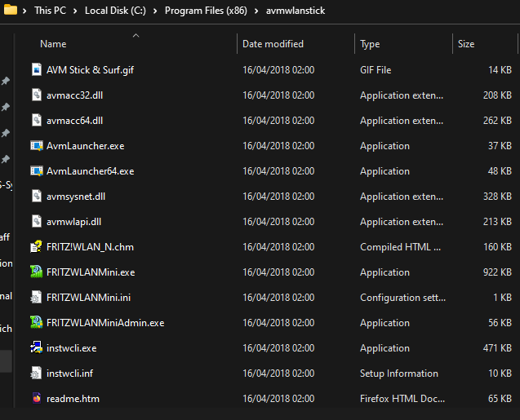Select file name AVM Stick & Surf.gif
This screenshot has width=520, height=420.
point(90,70)
